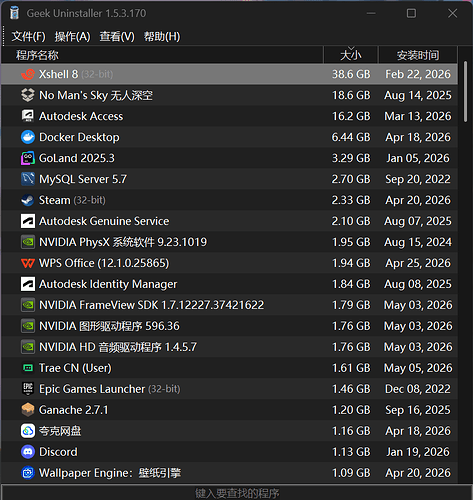The image size is (473, 500).
Task: Click the NVIDIA HD 音频驱动程序 icon
Action: (x=28, y=347)
